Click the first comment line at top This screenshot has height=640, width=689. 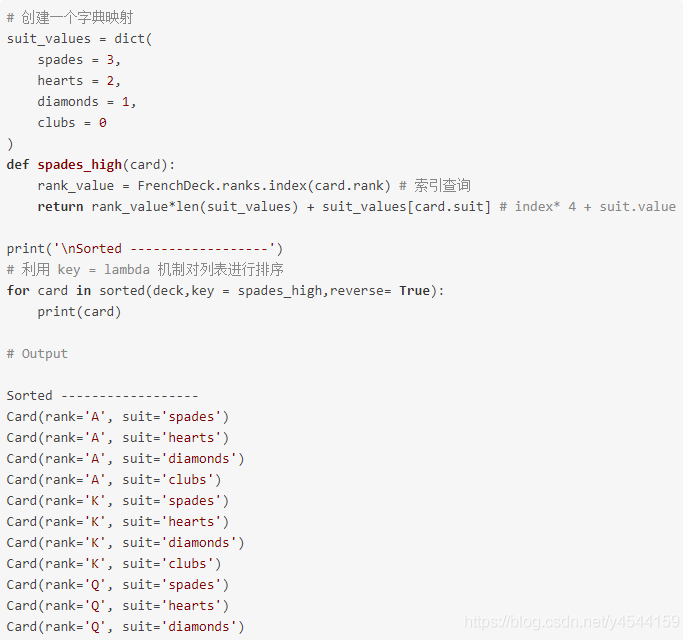pos(69,18)
